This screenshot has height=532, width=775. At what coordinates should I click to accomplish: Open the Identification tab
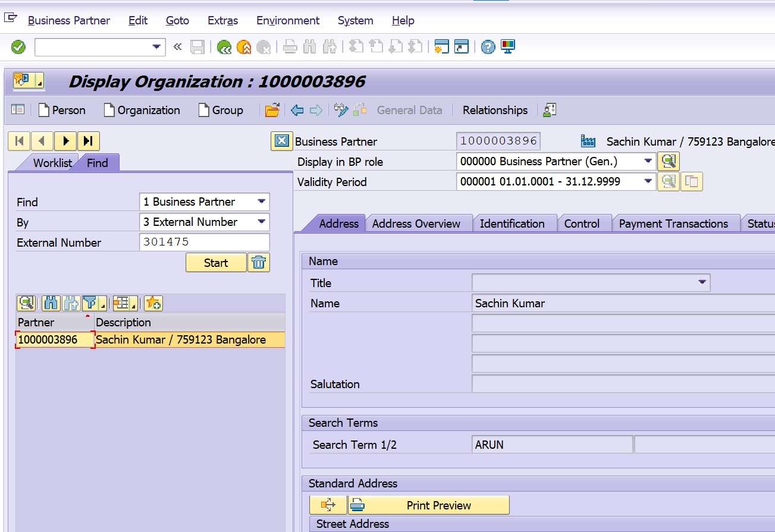[x=513, y=223]
